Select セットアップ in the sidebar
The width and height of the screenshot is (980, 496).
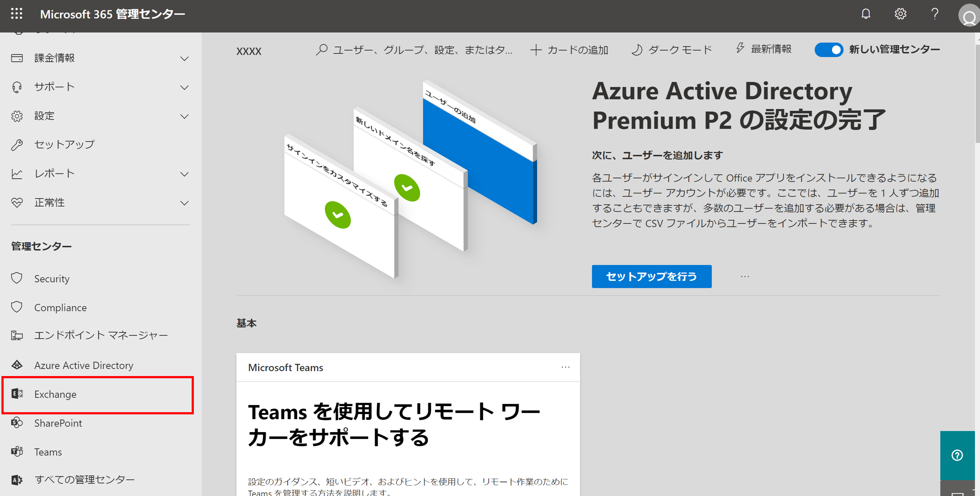pos(64,145)
